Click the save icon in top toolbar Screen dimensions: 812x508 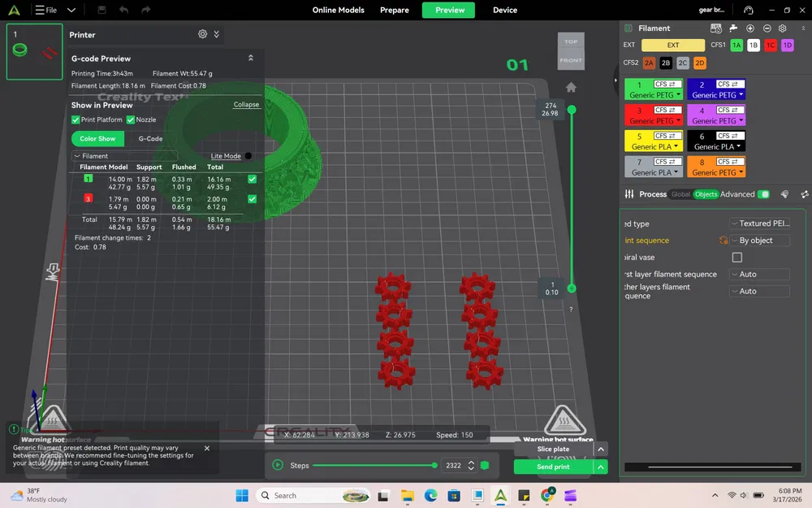(x=101, y=10)
